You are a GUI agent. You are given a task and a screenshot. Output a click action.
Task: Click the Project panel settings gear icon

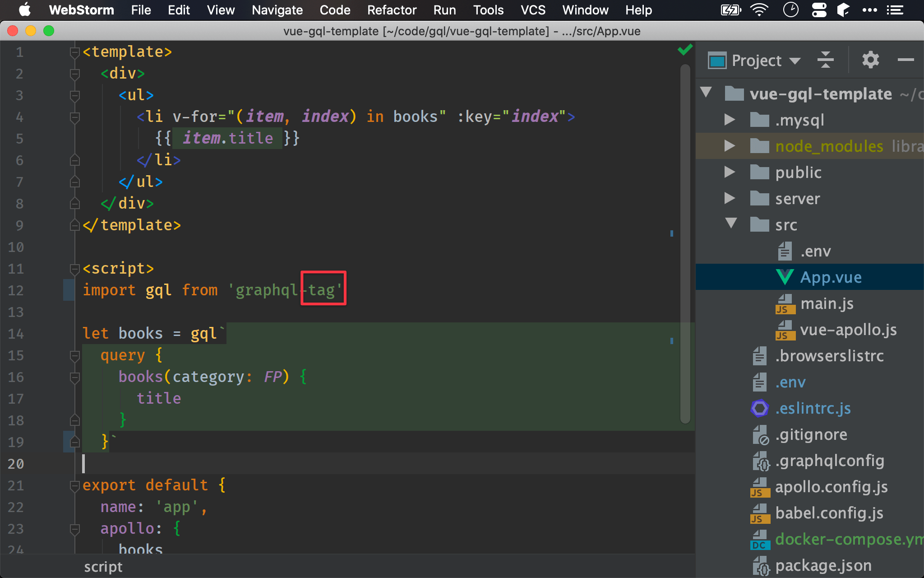pyautogui.click(x=870, y=60)
